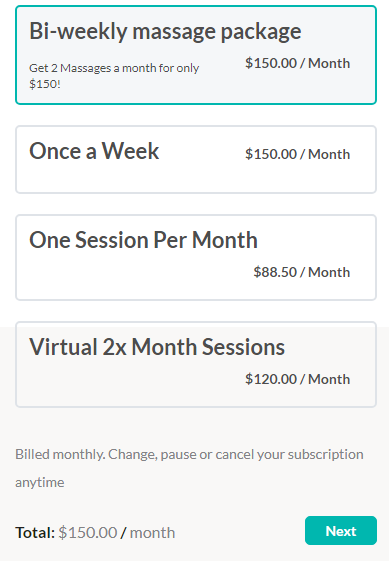Click the month text after the total

(x=152, y=532)
